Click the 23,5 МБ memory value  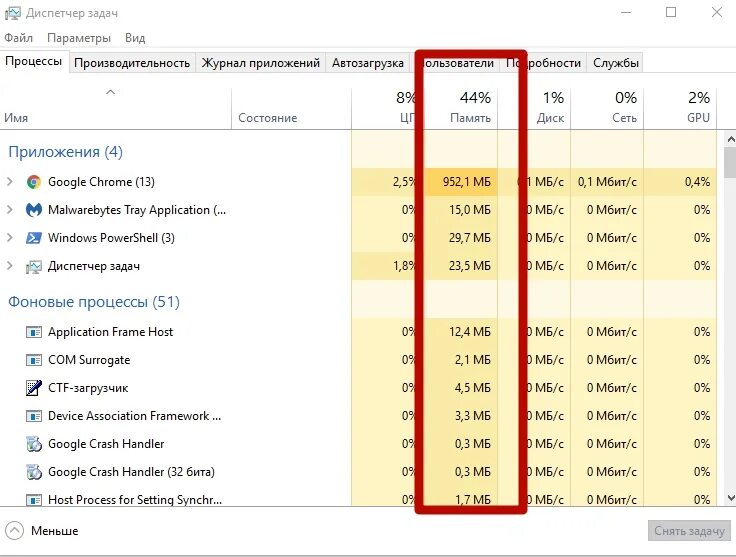pos(469,266)
